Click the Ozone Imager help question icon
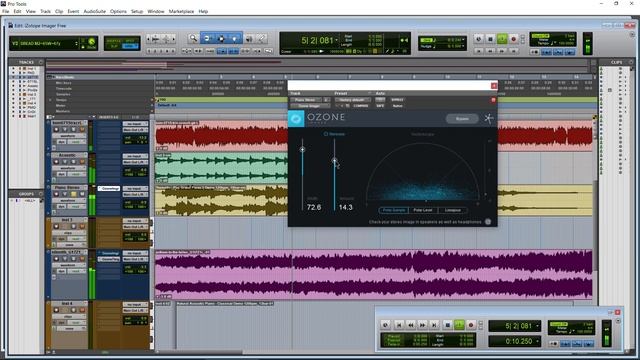This screenshot has width=640, height=360. [488, 222]
